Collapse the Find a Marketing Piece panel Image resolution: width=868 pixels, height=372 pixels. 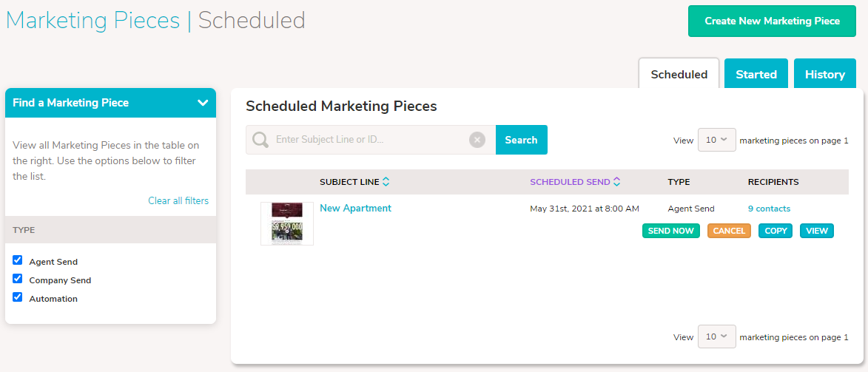203,102
